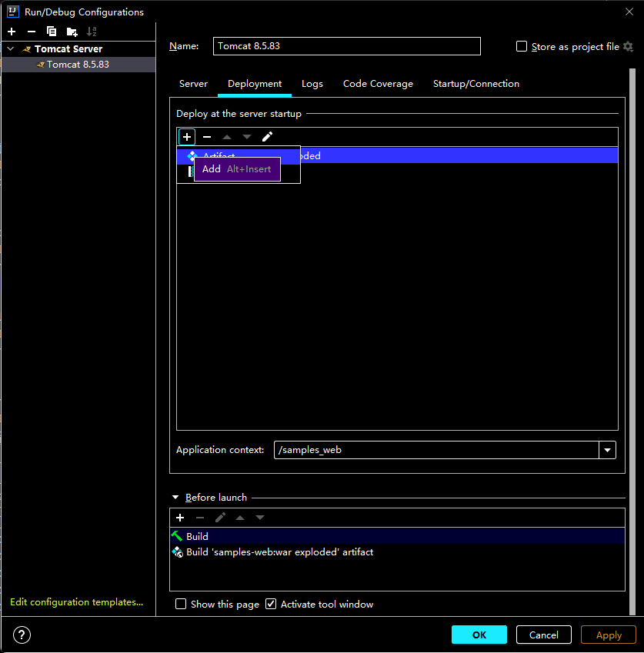644x653 pixels.
Task: Select the highlighted exploded artifact row
Action: [459, 156]
